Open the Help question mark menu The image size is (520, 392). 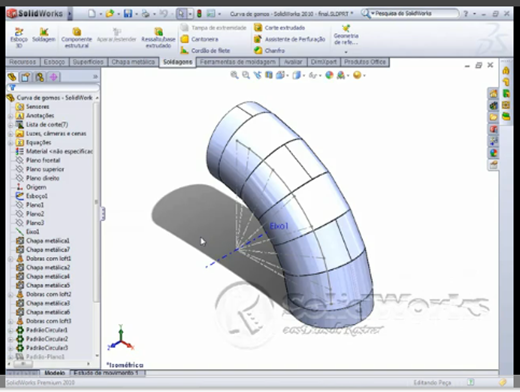pos(466,14)
